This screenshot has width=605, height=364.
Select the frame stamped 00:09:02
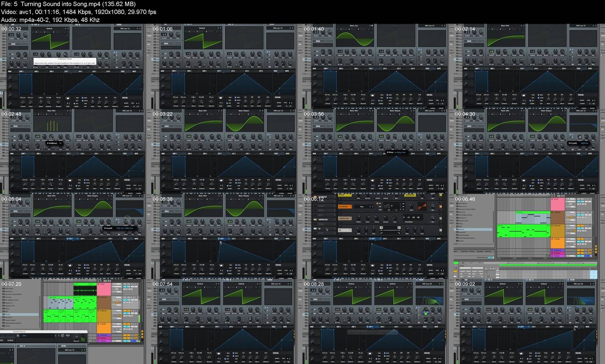click(529, 322)
